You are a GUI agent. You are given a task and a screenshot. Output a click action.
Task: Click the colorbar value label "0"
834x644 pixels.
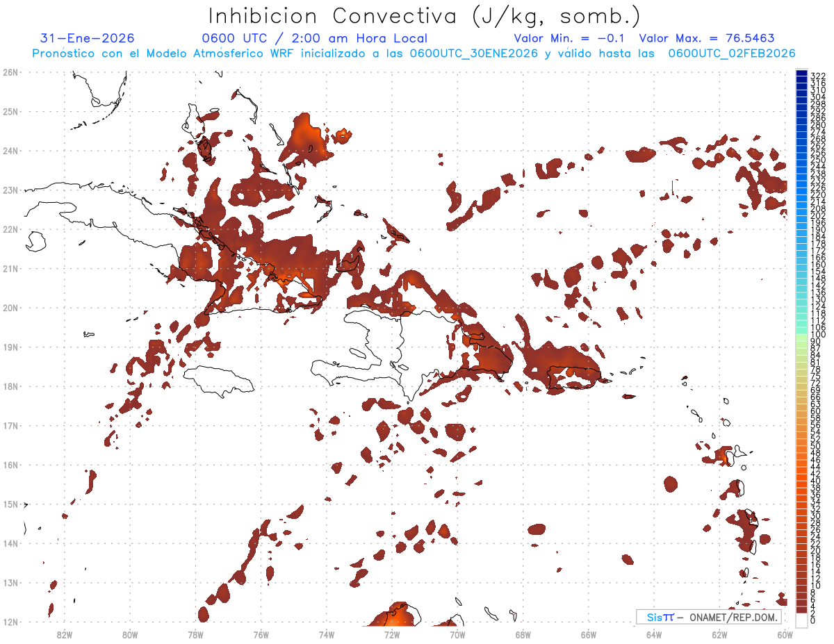[x=813, y=620]
